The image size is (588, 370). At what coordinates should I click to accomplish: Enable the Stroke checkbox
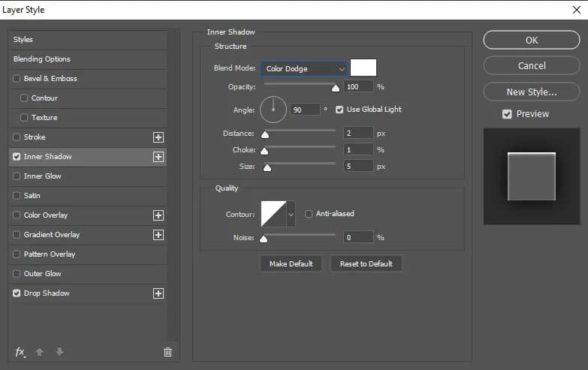click(x=17, y=137)
